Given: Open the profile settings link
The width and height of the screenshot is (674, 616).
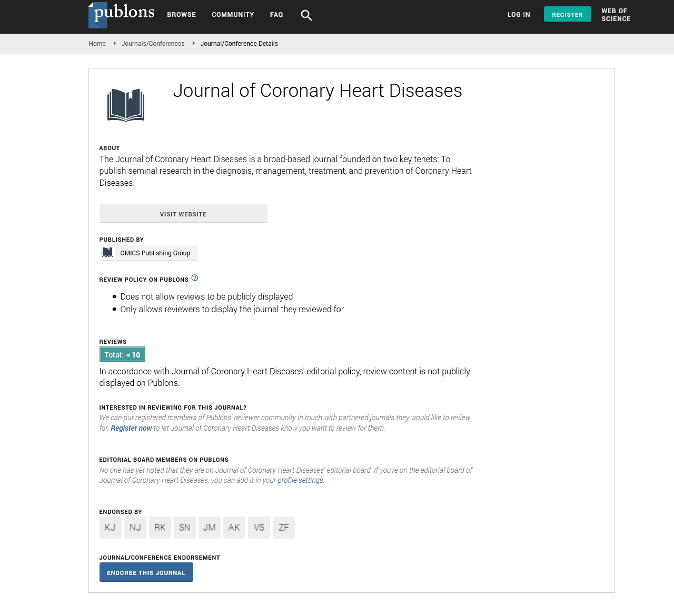Looking at the screenshot, I should pos(300,481).
